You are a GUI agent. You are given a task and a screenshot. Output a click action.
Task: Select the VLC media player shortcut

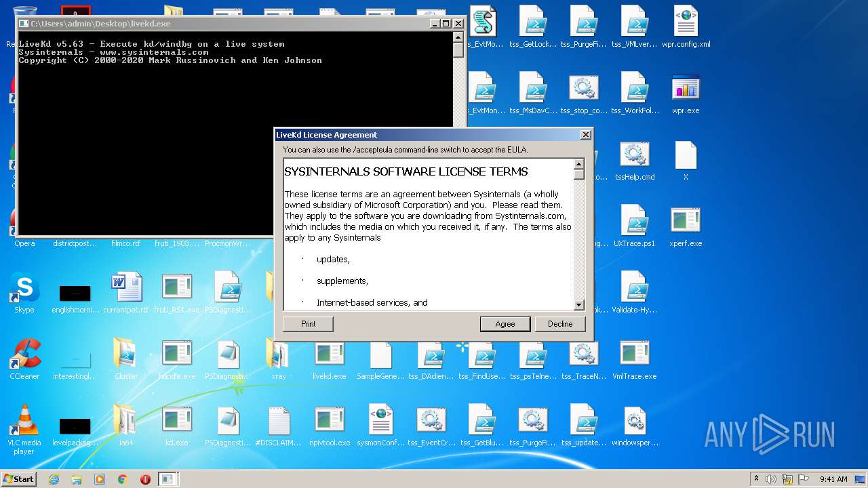(x=24, y=430)
